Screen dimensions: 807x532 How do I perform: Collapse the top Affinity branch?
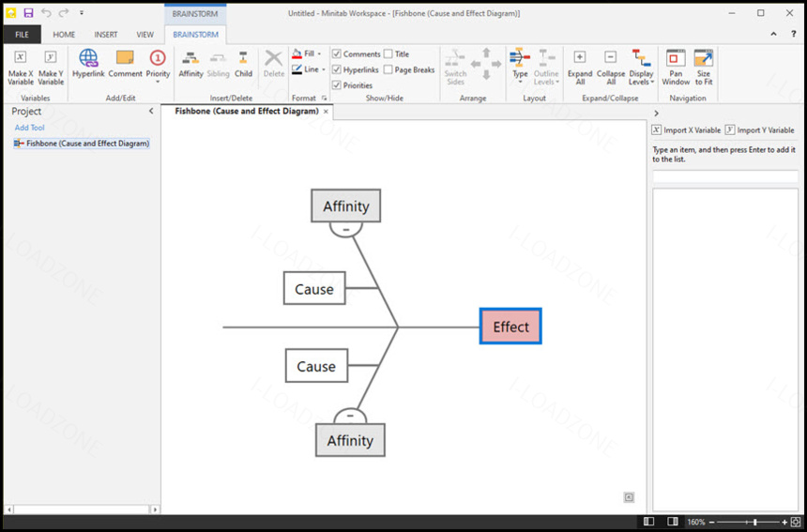click(346, 229)
